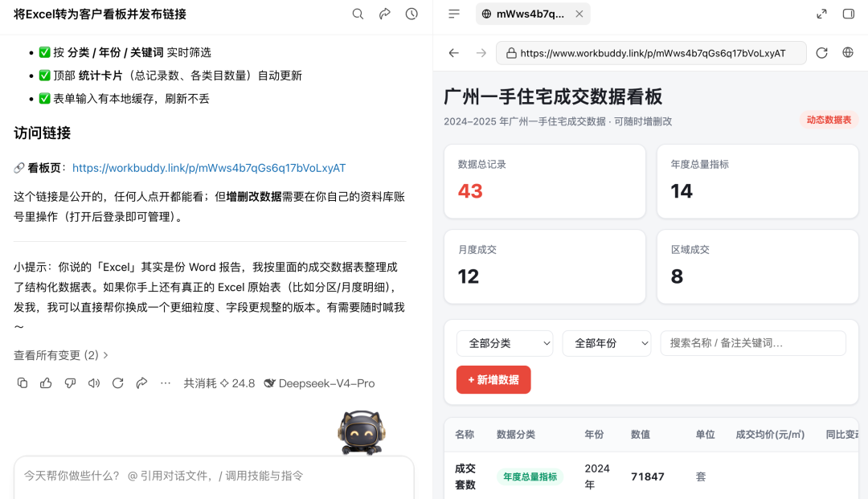868x499 pixels.
Task: Click the lock icon in address bar
Action: click(511, 53)
